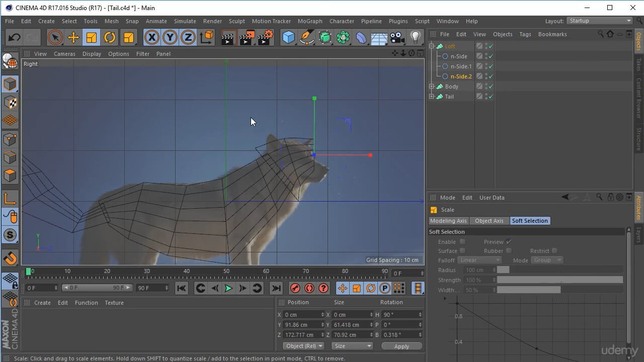Click the Render View clapperboard icon
This screenshot has width=644, height=362.
click(x=228, y=38)
